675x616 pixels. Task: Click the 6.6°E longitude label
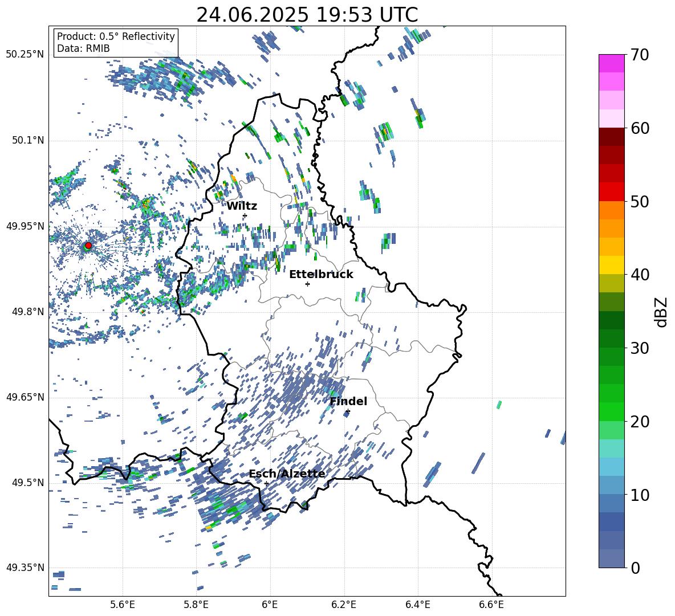491,605
